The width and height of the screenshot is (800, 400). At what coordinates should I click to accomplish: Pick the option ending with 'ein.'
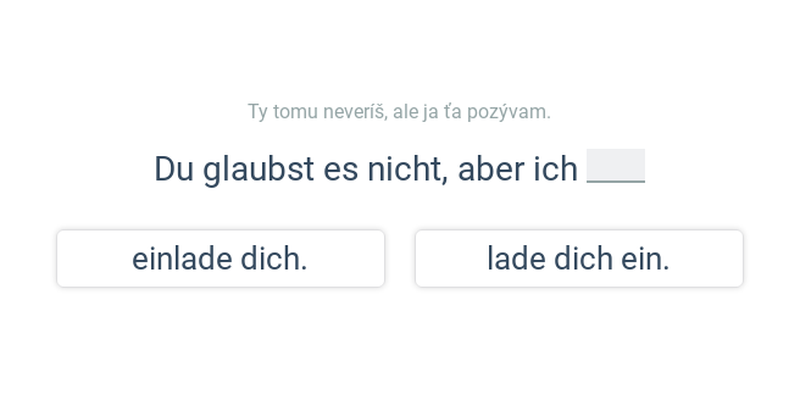tap(579, 259)
